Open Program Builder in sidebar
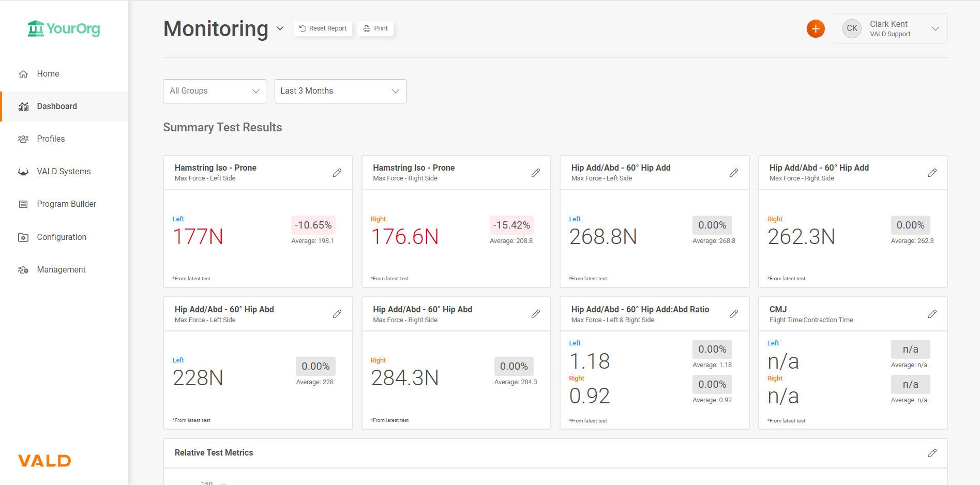Screen dimensions: 980x485 [x=64, y=204]
